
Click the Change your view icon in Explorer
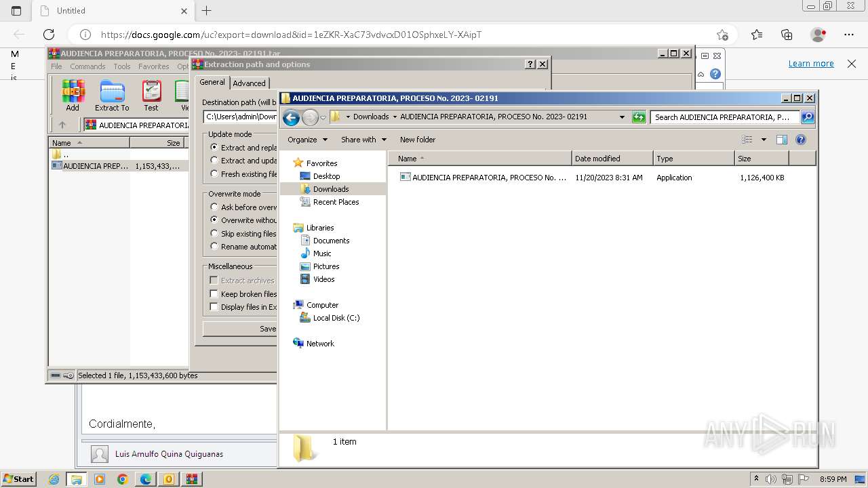[747, 140]
